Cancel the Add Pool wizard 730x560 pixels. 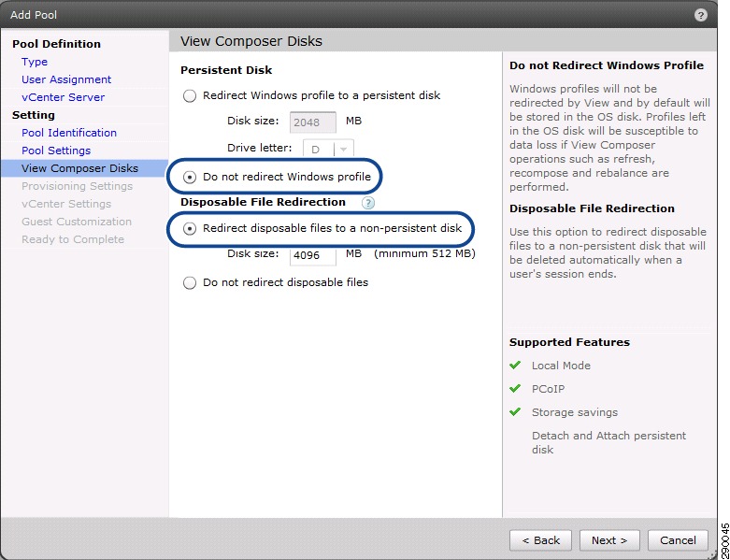tap(678, 540)
